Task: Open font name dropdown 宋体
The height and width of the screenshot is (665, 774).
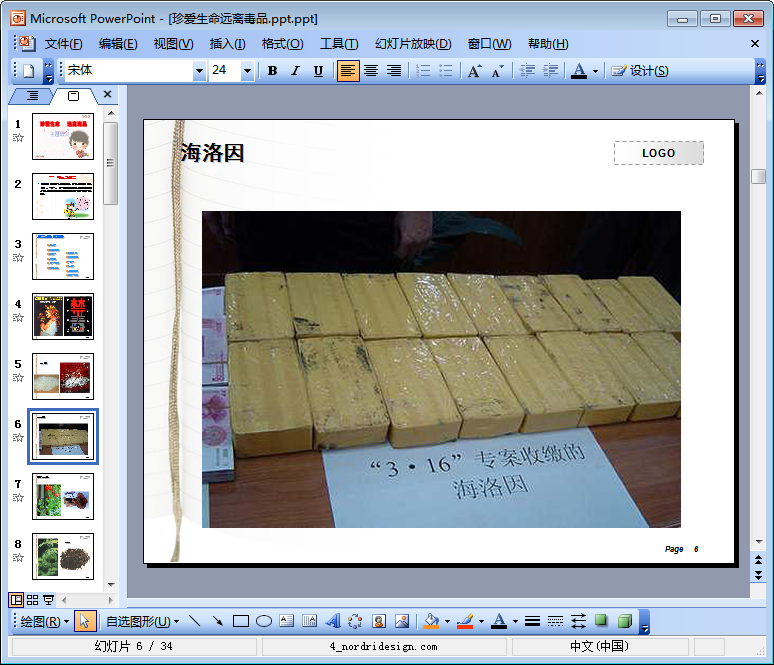Action: pyautogui.click(x=199, y=71)
